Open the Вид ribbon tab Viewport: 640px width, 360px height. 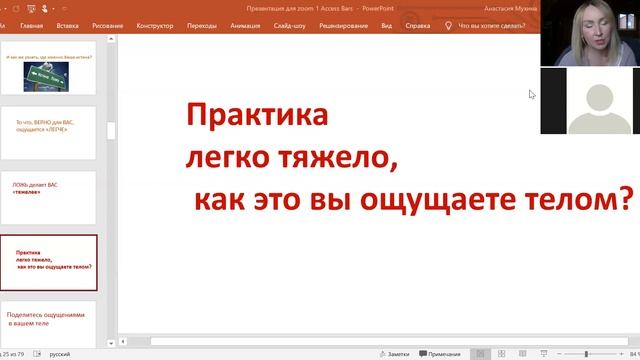(387, 26)
